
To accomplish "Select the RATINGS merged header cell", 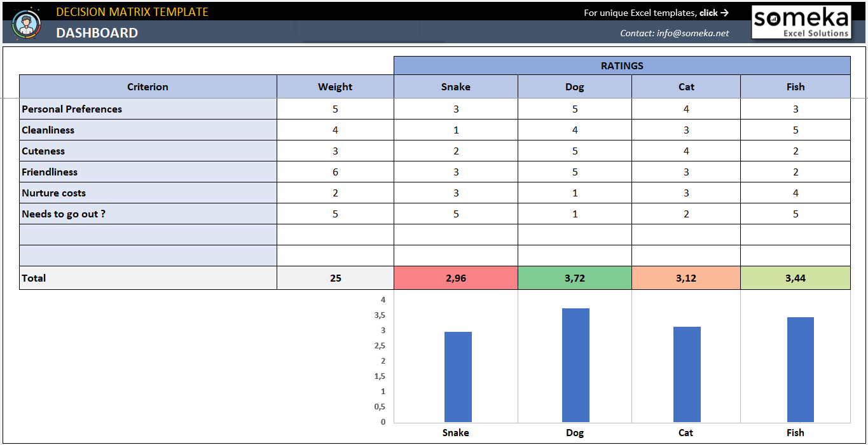I will tap(621, 65).
